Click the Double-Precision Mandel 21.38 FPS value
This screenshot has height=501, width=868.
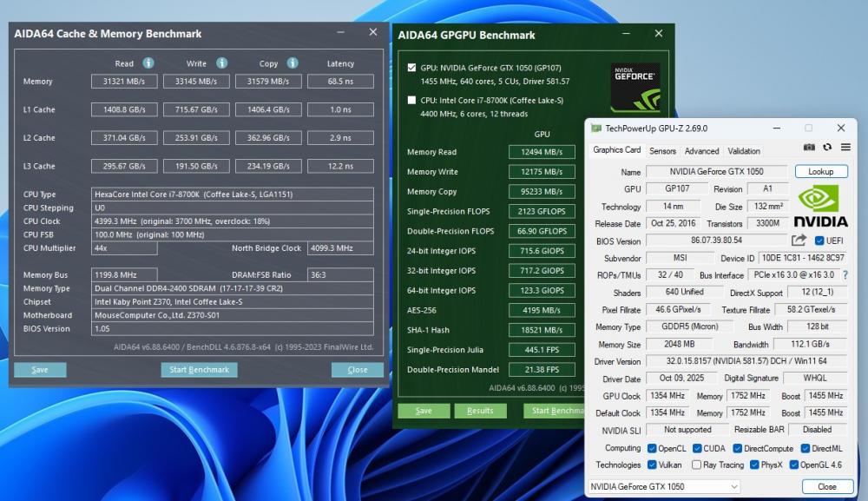click(x=542, y=369)
